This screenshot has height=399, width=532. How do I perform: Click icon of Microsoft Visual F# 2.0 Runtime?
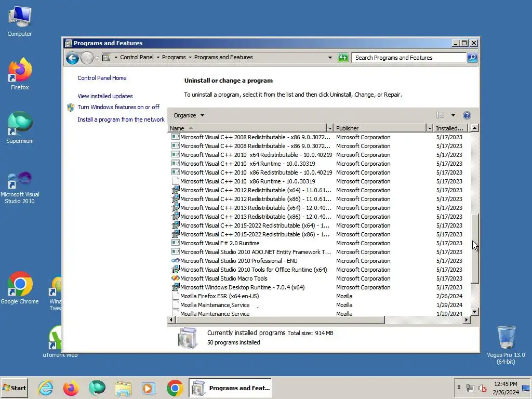176,243
